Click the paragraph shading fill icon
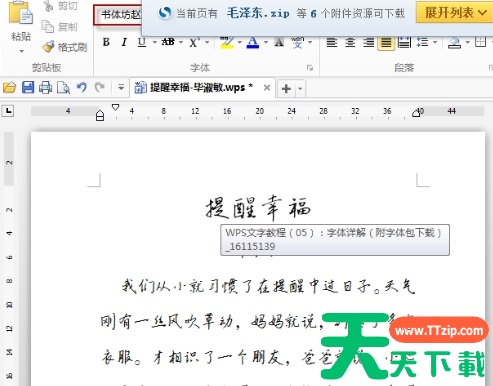The image size is (493, 386). [x=455, y=43]
